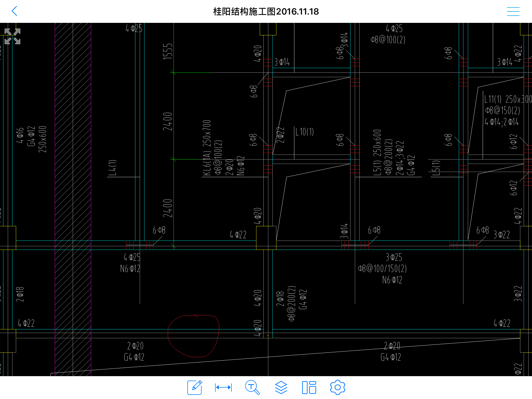Open the hamburger menu
The width and height of the screenshot is (532, 399).
pos(513,11)
